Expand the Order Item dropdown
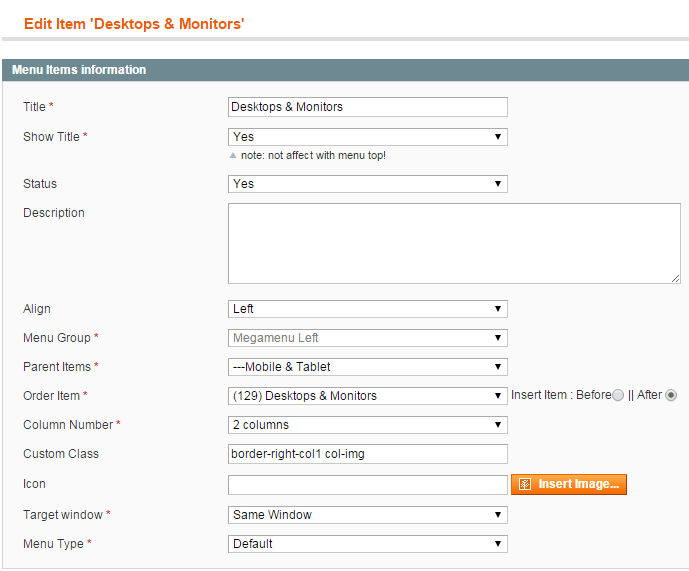The width and height of the screenshot is (689, 571). pyautogui.click(x=368, y=396)
